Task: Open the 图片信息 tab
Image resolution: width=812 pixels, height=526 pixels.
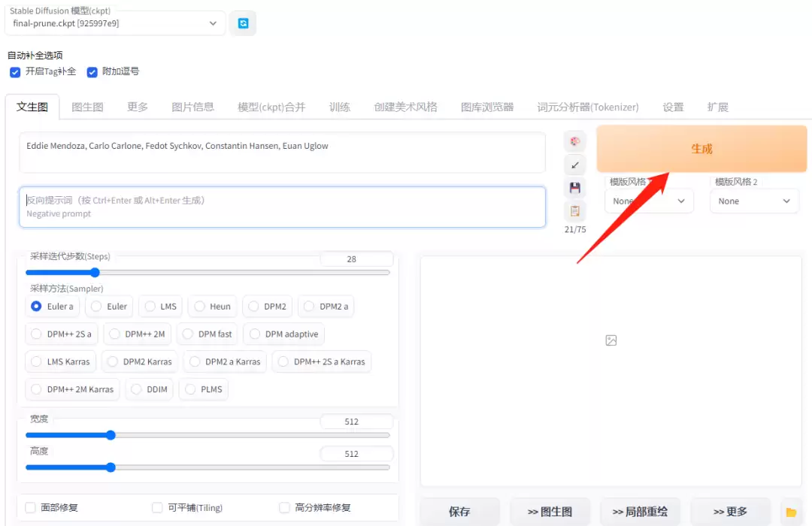Action: 192,107
